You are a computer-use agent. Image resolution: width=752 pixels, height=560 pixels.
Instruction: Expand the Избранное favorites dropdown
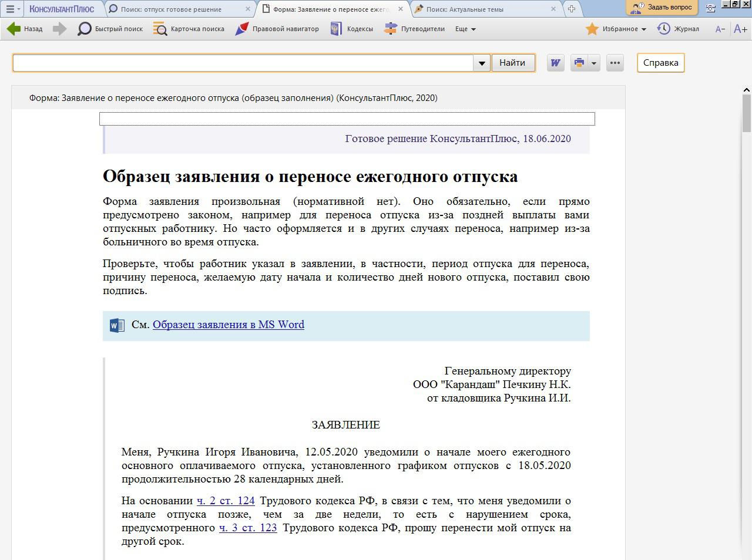tap(643, 29)
